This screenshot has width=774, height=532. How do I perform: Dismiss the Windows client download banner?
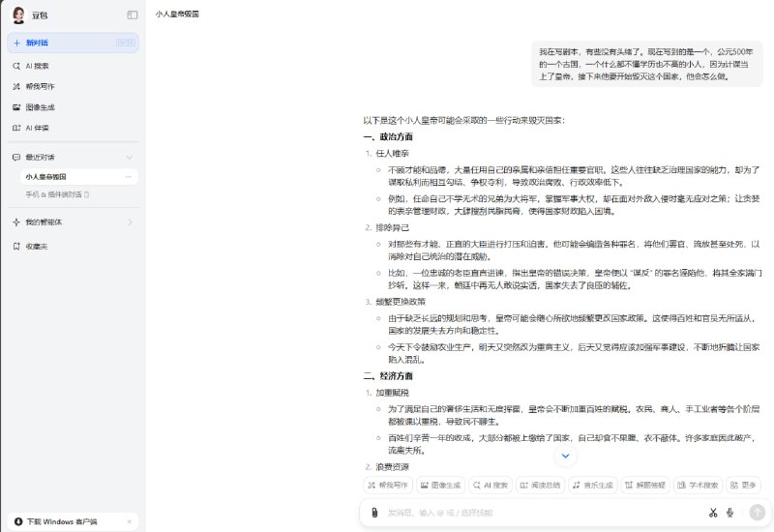pos(129,521)
